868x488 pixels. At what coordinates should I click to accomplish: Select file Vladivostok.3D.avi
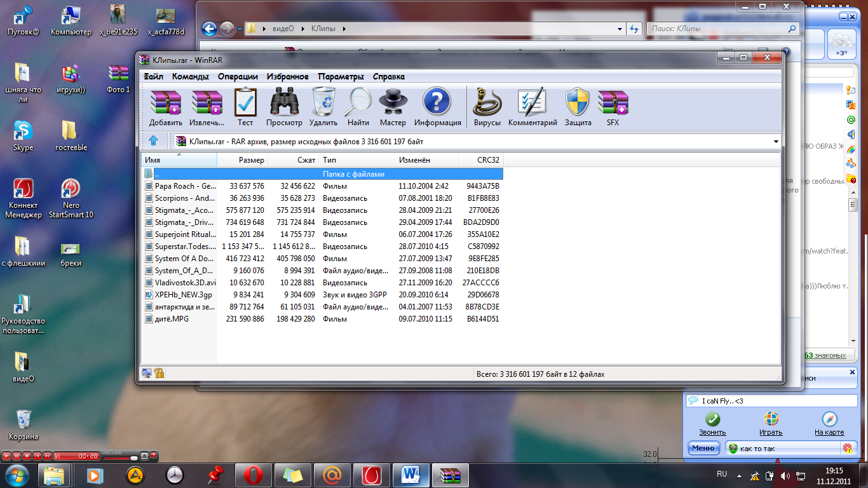pyautogui.click(x=322, y=282)
